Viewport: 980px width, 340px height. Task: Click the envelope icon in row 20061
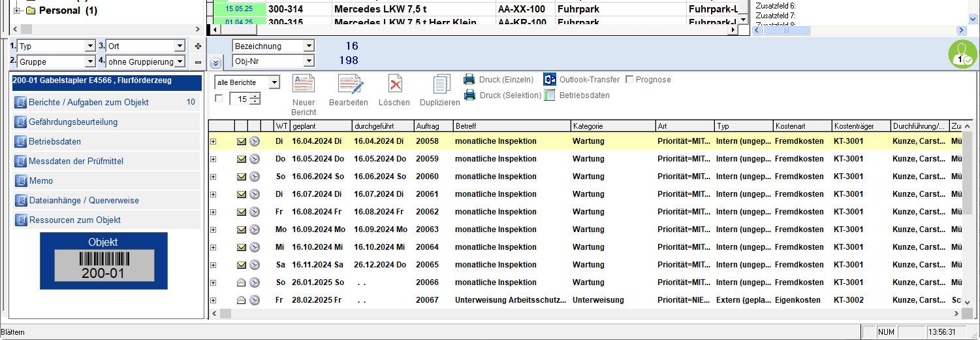[242, 194]
